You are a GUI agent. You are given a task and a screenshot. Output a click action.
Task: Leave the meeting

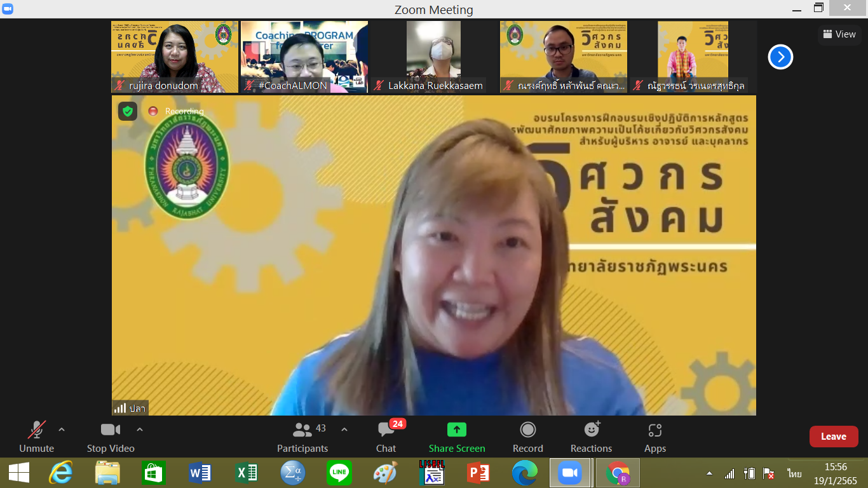834,437
